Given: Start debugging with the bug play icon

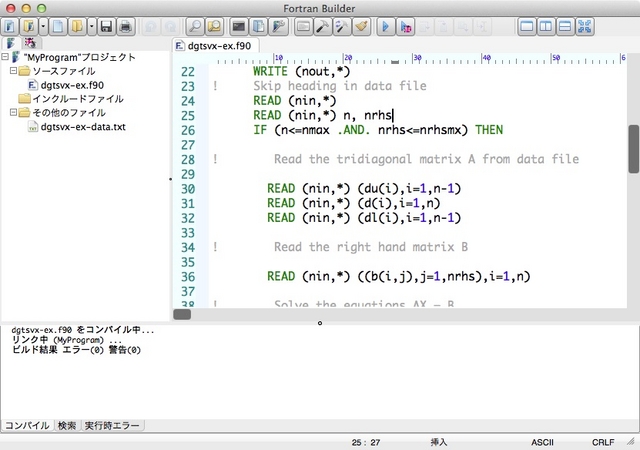Looking at the screenshot, I should click(405, 27).
